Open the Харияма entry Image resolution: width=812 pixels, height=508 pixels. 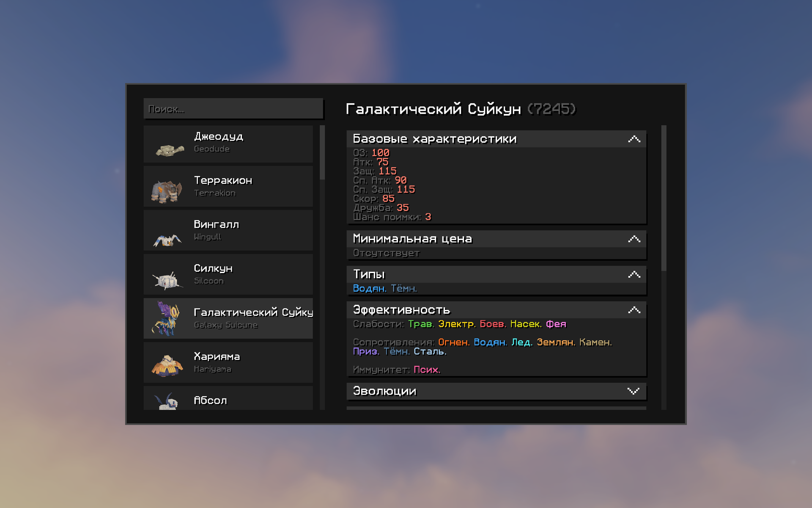point(228,362)
